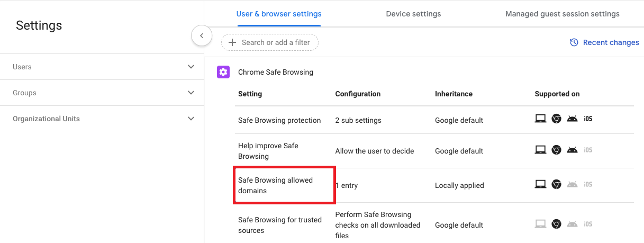Click the Recent changes clock icon
Image resolution: width=644 pixels, height=243 pixels.
pyautogui.click(x=574, y=42)
